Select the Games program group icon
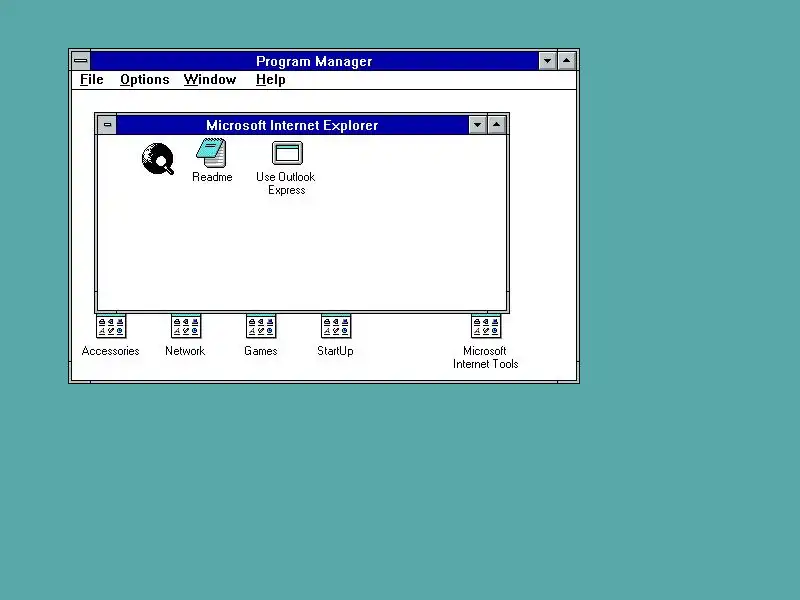 261,327
